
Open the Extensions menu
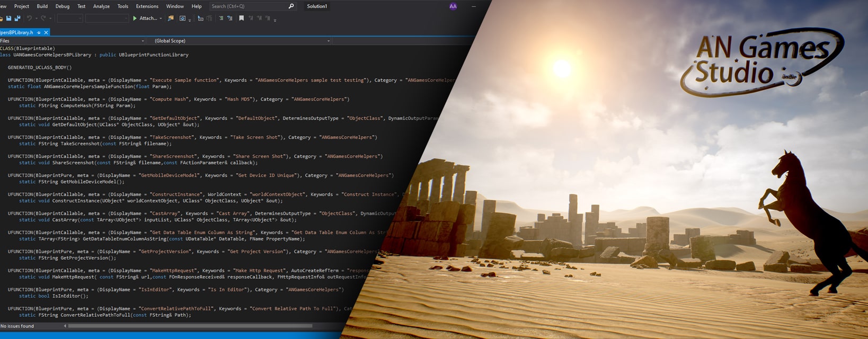tap(147, 6)
